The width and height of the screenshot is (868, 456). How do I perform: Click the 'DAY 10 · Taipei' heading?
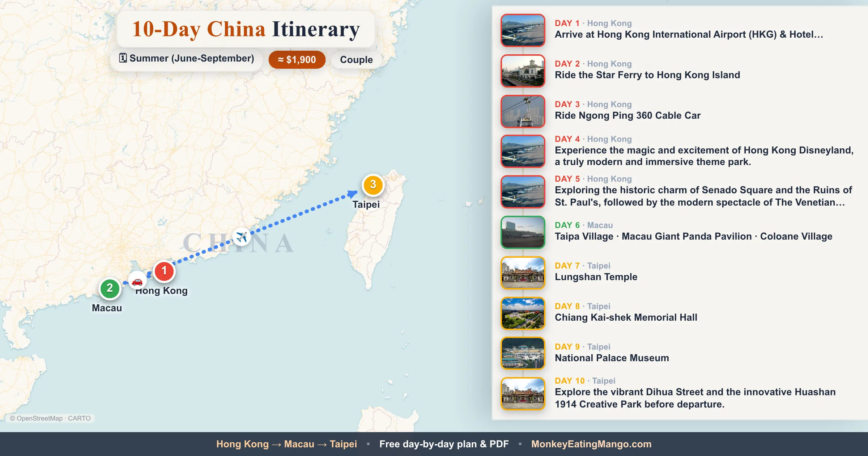585,381
